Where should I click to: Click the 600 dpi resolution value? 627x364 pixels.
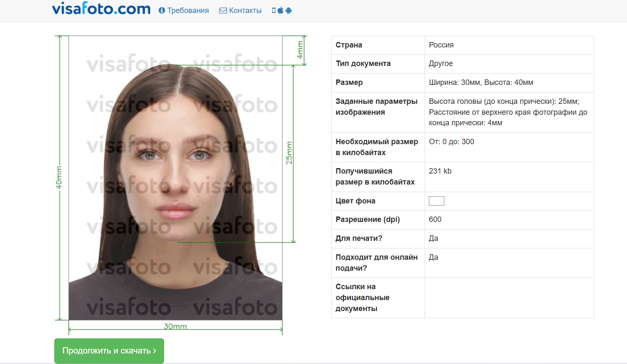[x=435, y=219]
